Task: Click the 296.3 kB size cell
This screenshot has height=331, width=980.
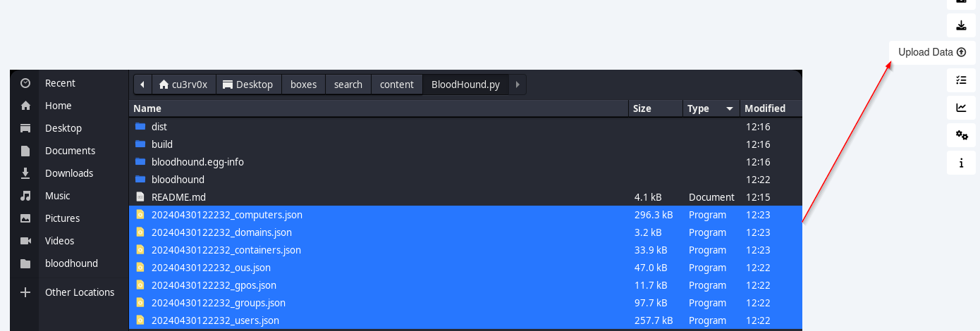Action: point(653,215)
